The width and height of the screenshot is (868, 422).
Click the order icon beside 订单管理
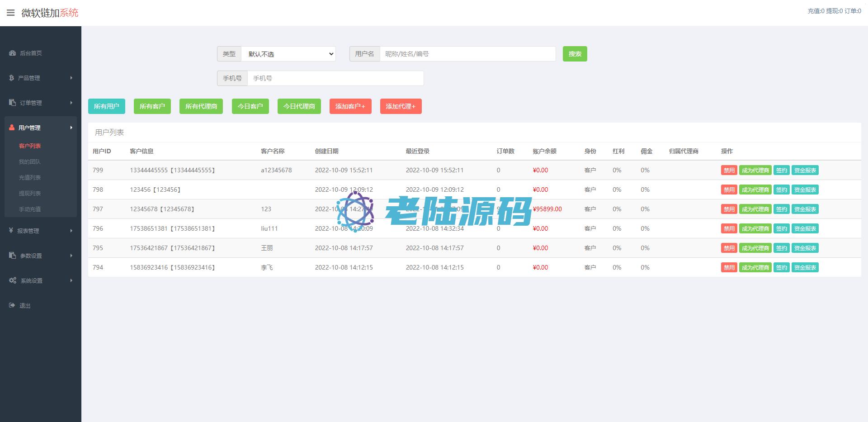tap(12, 103)
